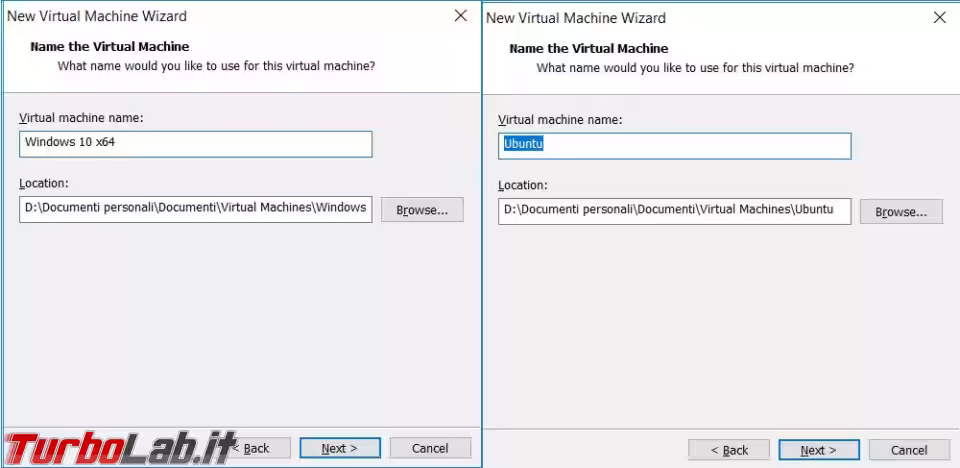Cancel the Ubuntu wizard
Image resolution: width=960 pixels, height=468 pixels.
[909, 450]
